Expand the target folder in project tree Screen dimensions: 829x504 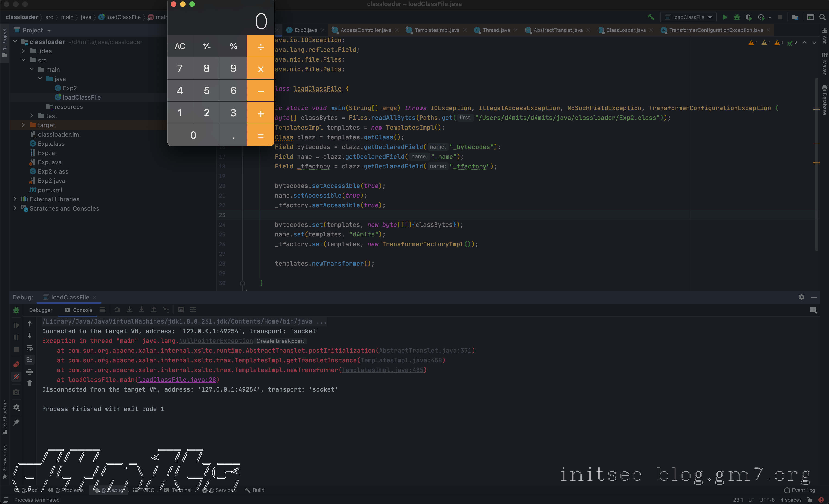pos(23,125)
